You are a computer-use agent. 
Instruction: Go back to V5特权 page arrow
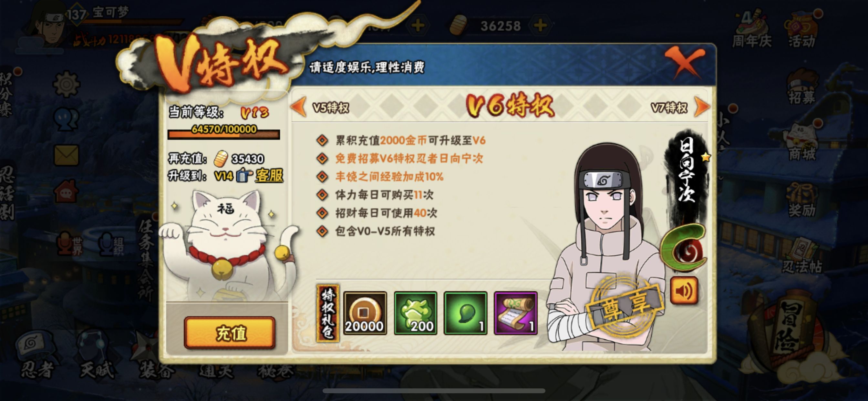coord(299,107)
